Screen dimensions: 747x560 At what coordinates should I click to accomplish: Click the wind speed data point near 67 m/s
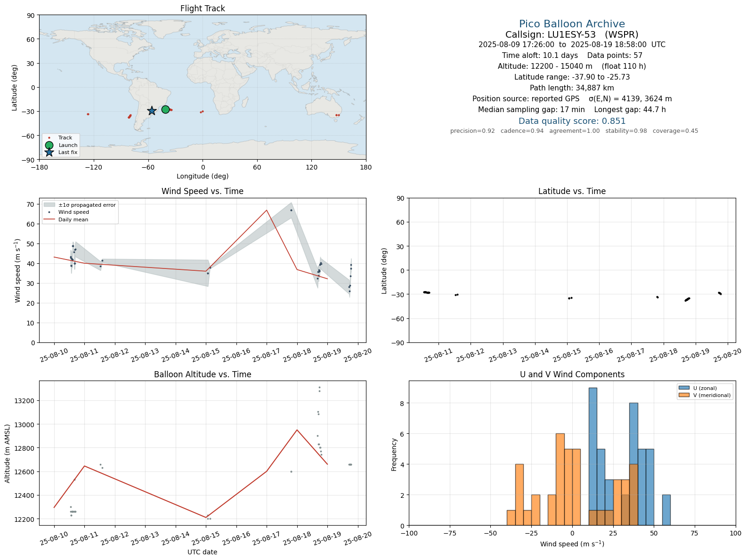point(291,210)
